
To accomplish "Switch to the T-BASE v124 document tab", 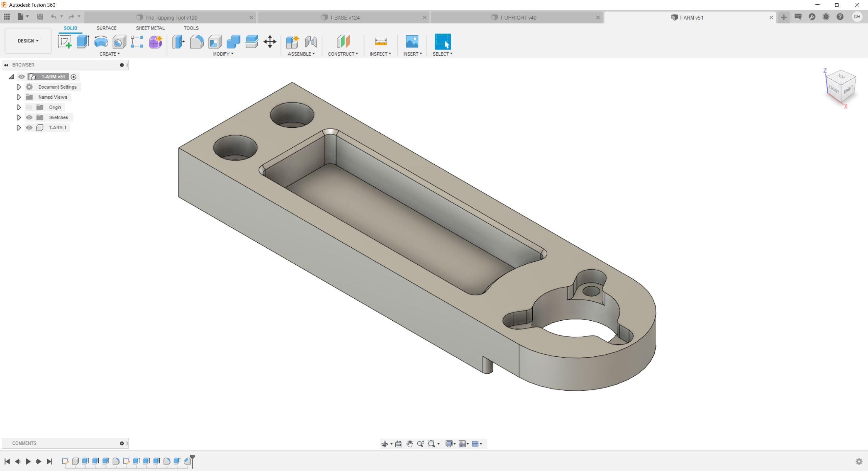I will pyautogui.click(x=344, y=18).
